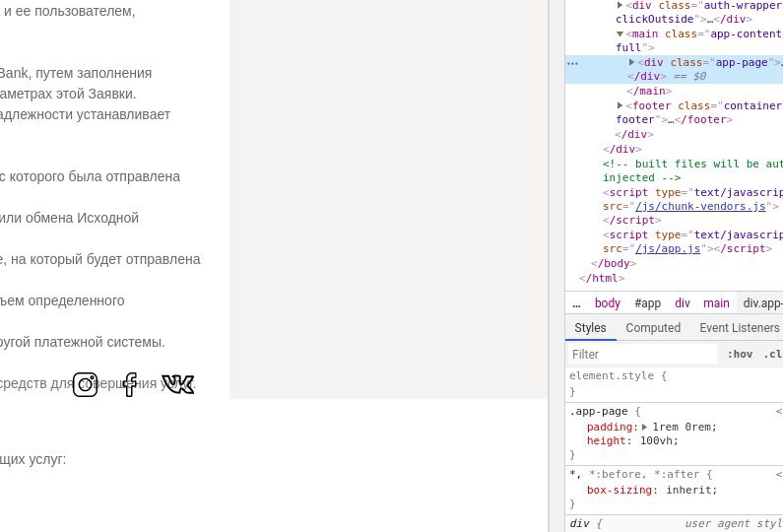Click the "щих услуг:" page text
Image resolution: width=783 pixels, height=532 pixels.
coord(33,459)
